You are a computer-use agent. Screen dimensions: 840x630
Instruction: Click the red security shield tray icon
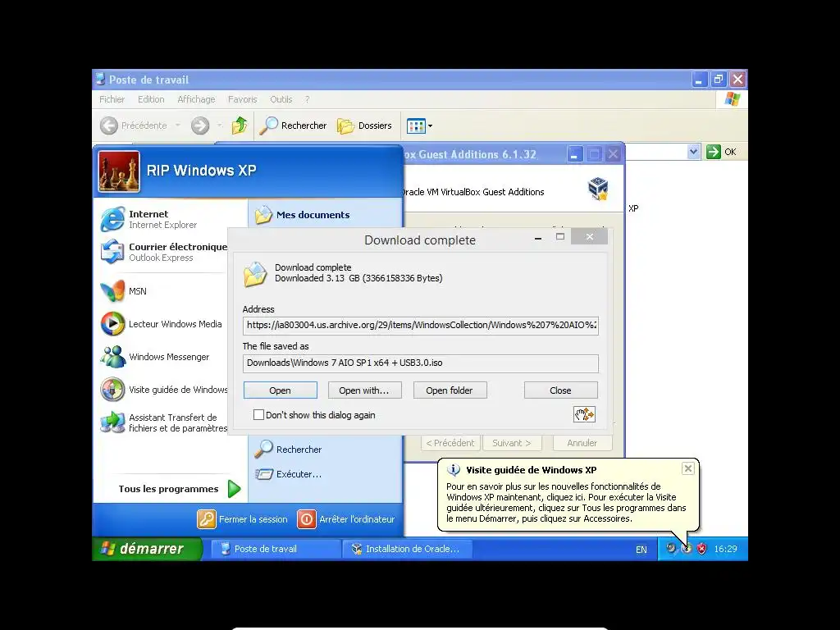click(x=702, y=549)
